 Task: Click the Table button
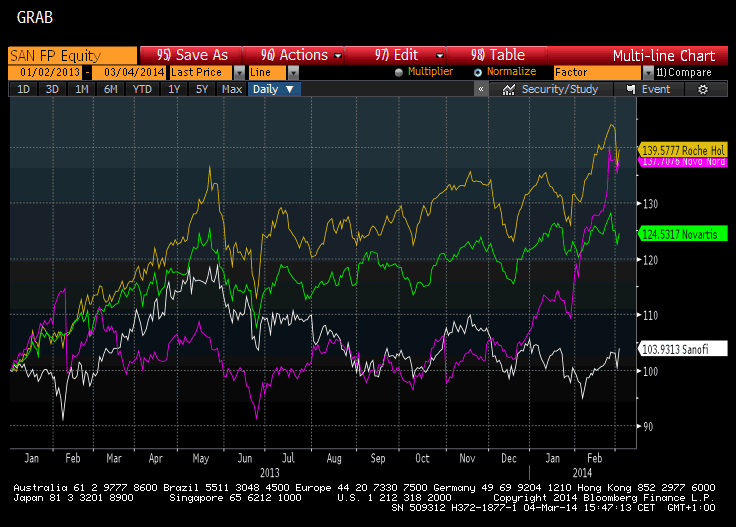(x=497, y=55)
